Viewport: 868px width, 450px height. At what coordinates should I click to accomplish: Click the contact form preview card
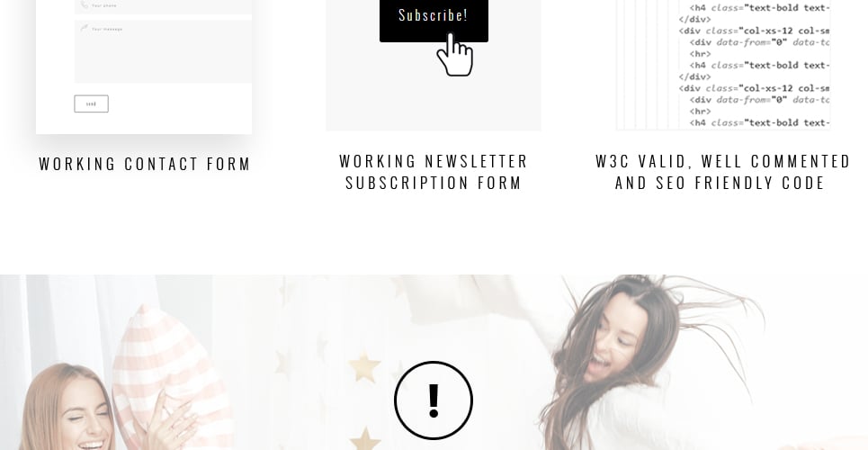coord(144,67)
